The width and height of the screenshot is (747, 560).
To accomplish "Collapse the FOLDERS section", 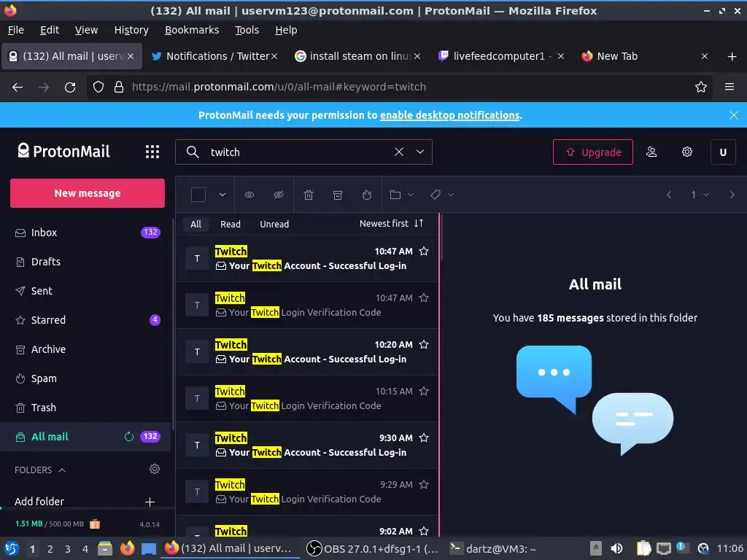I will [x=41, y=470].
